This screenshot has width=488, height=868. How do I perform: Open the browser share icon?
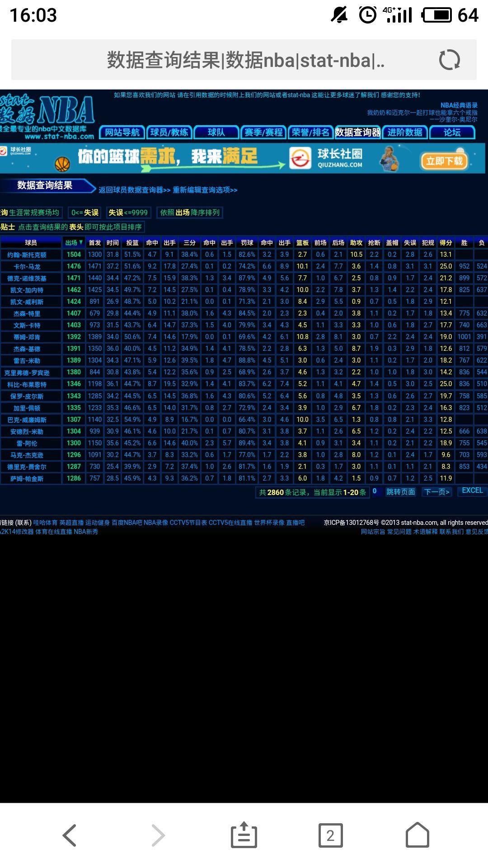244,835
